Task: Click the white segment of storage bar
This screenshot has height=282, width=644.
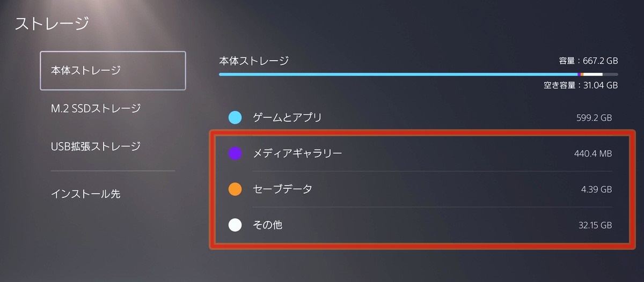Action: click(592, 74)
